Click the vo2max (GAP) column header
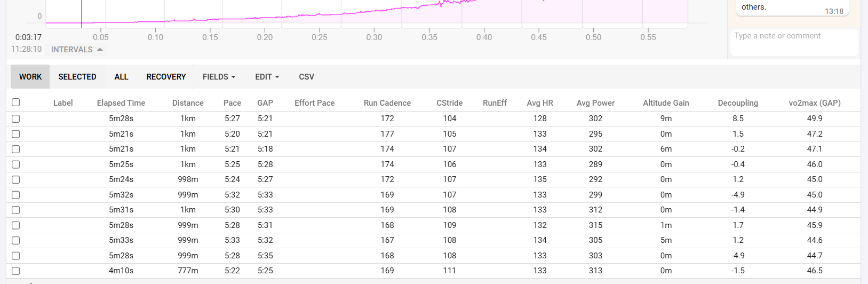The image size is (868, 284). [x=814, y=103]
